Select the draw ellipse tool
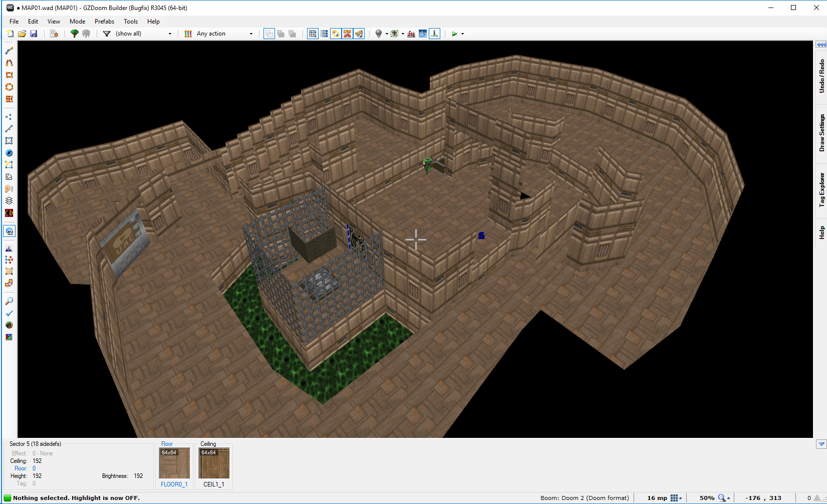This screenshot has width=827, height=504. tap(9, 87)
